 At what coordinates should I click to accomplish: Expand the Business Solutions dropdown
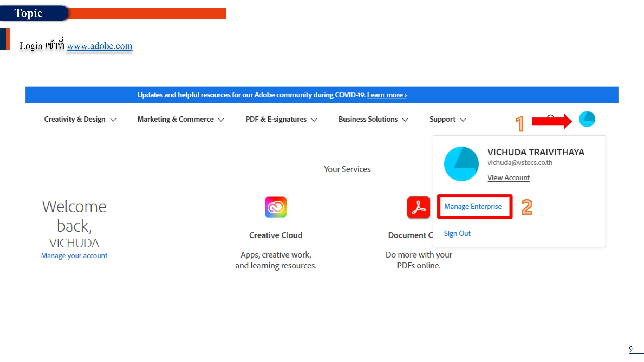tap(373, 119)
